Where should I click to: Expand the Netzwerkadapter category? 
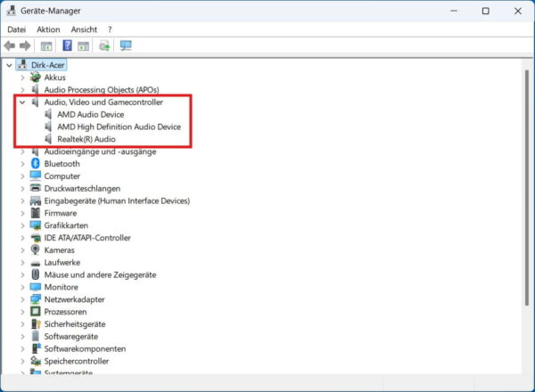[22, 299]
